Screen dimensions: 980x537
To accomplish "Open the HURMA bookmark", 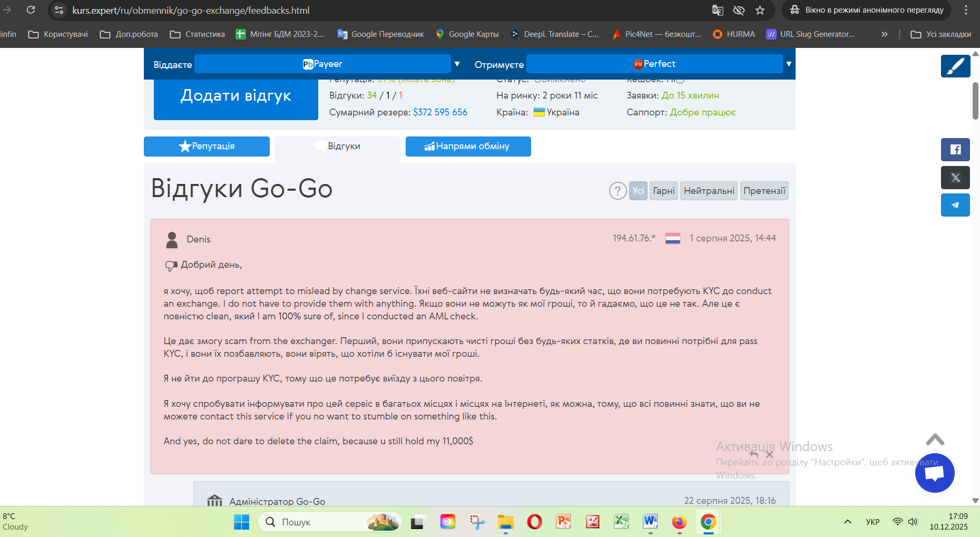I will pos(734,34).
